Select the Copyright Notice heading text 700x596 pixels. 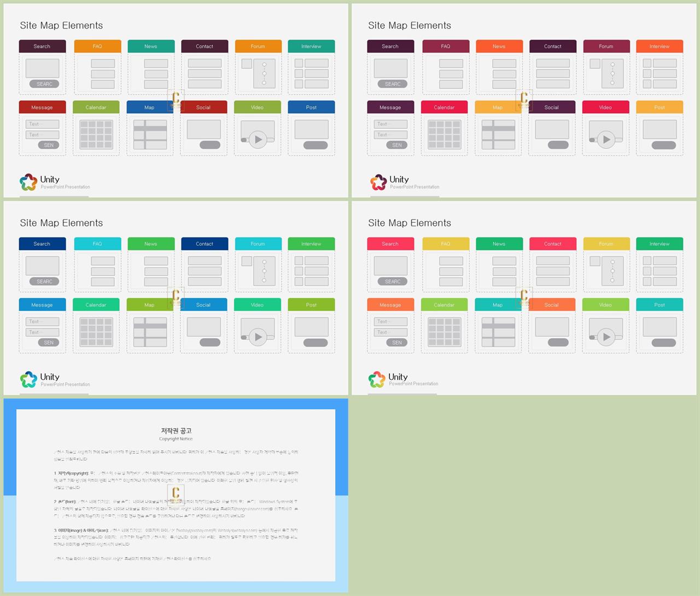176,439
